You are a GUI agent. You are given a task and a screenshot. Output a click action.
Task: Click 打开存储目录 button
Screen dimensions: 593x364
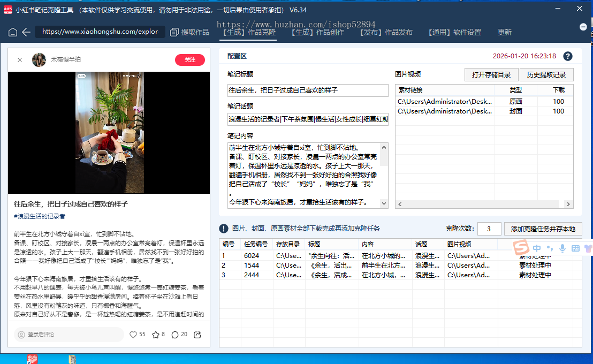491,75
